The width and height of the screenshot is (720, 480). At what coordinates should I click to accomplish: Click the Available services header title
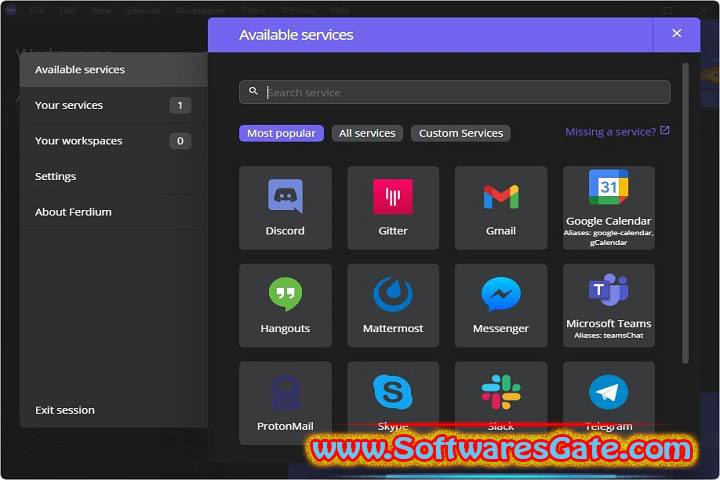[x=296, y=35]
